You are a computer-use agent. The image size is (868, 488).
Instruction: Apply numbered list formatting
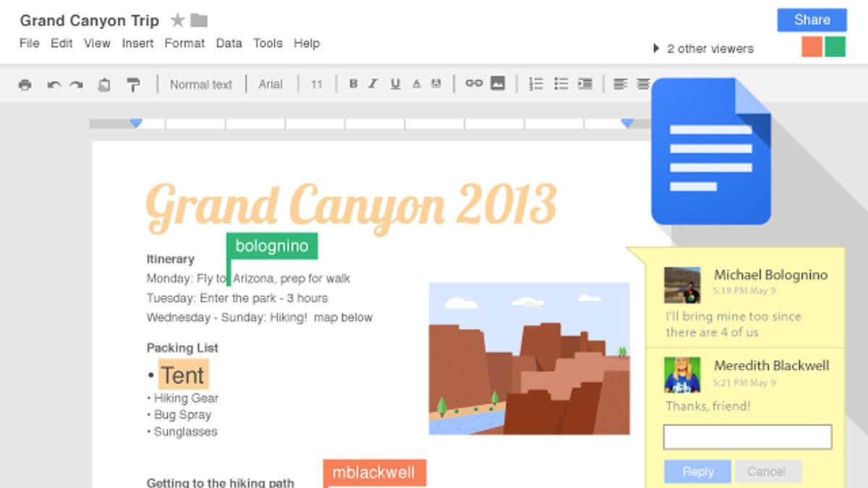[x=536, y=84]
